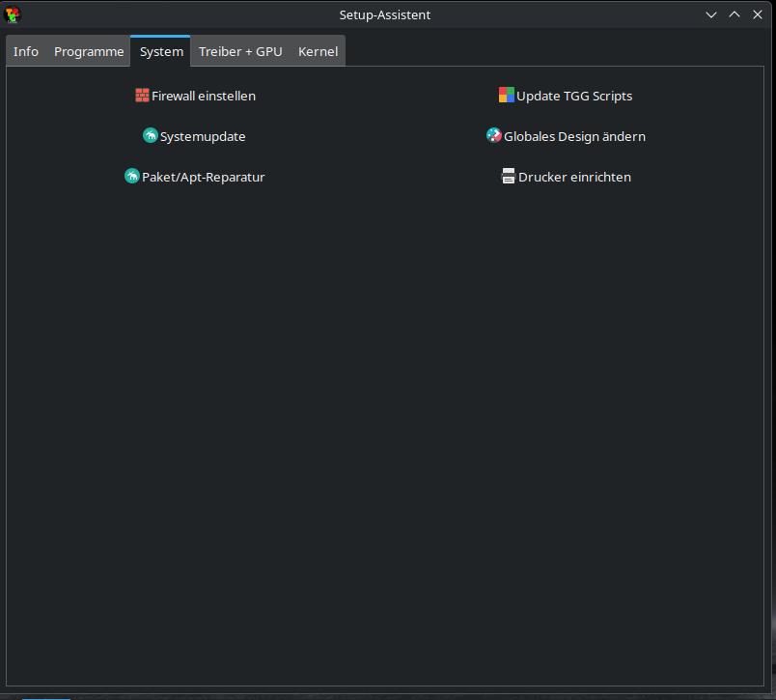Click the brick wall icon for Firewall
Viewport: 776px width, 700px height.
(x=142, y=96)
